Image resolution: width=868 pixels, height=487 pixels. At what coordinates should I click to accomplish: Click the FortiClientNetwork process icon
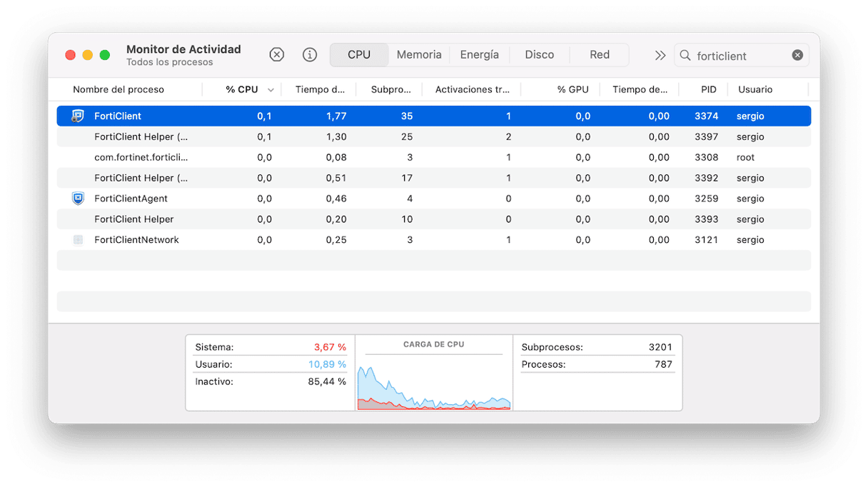coord(79,240)
